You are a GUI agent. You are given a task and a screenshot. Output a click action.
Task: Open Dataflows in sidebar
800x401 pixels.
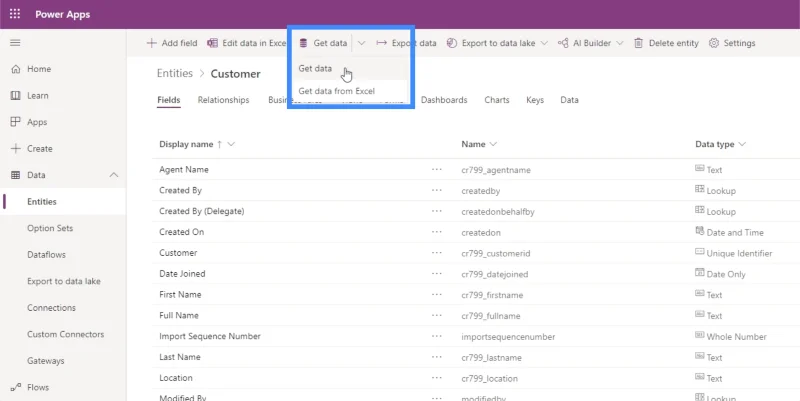pos(46,255)
